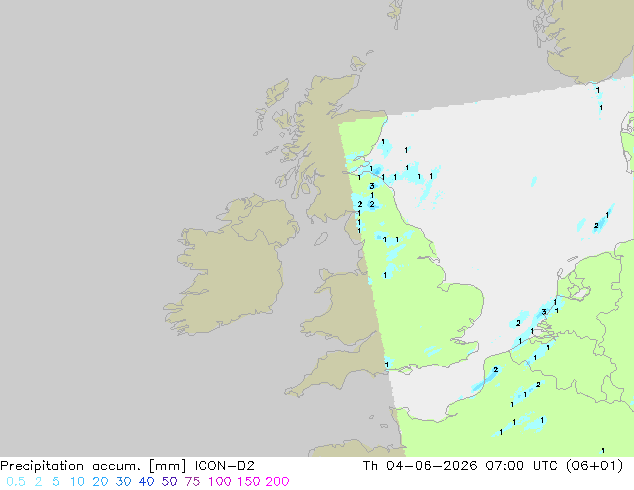The image size is (634, 490).
Task: Click legend value 40
Action: pyautogui.click(x=146, y=482)
